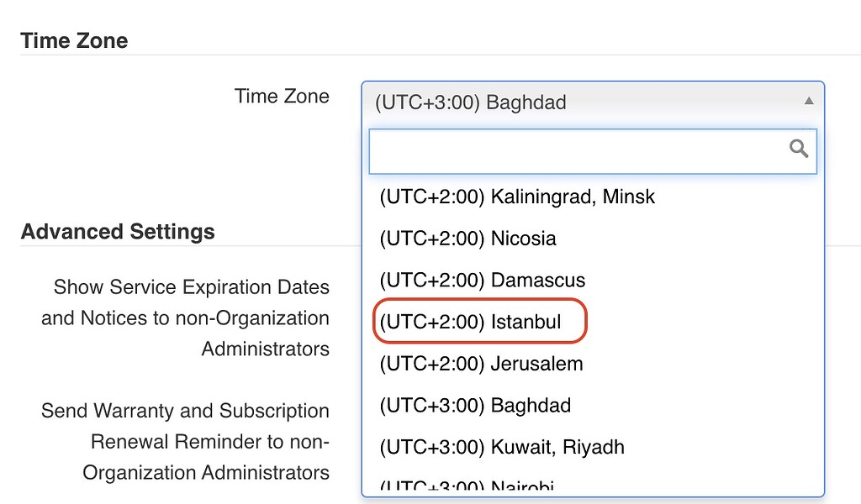The height and width of the screenshot is (504, 861).
Task: Click the magnifying glass search icon
Action: point(798,149)
